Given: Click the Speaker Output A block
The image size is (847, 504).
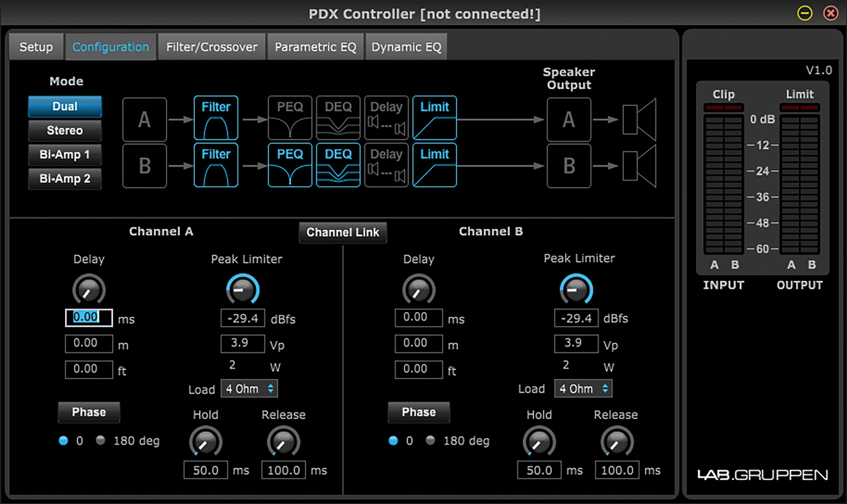Looking at the screenshot, I should [569, 119].
